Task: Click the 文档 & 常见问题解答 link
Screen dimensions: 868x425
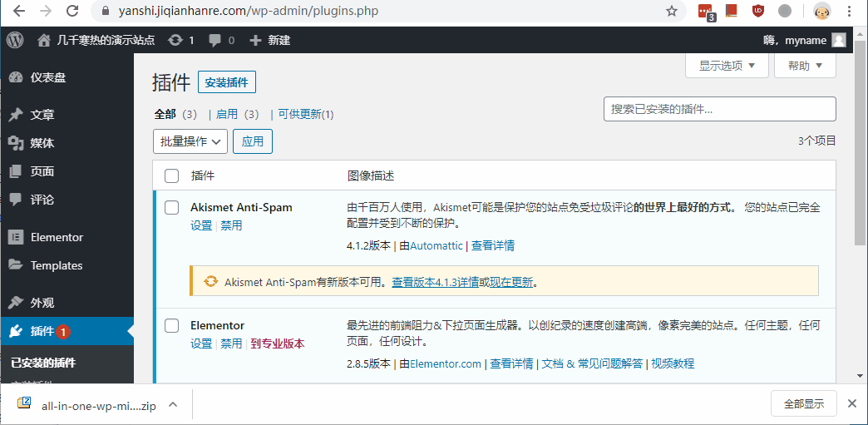Action: [592, 363]
